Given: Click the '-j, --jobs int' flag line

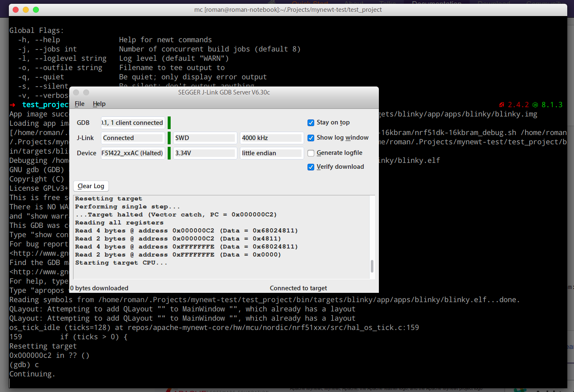Looking at the screenshot, I should (159, 49).
